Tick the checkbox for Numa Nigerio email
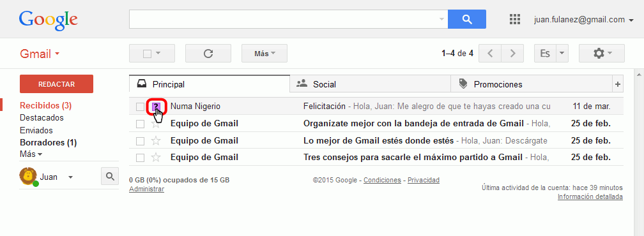The image size is (644, 236). click(x=140, y=107)
